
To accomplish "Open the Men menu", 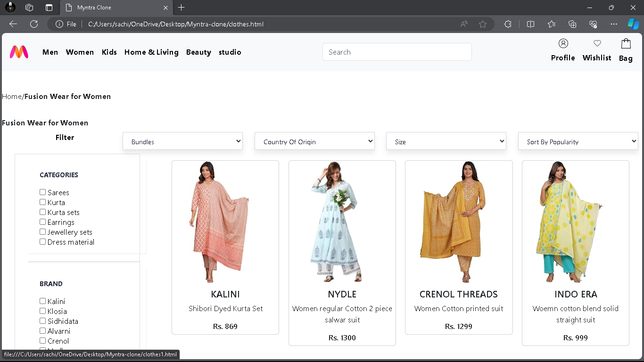I will [50, 52].
